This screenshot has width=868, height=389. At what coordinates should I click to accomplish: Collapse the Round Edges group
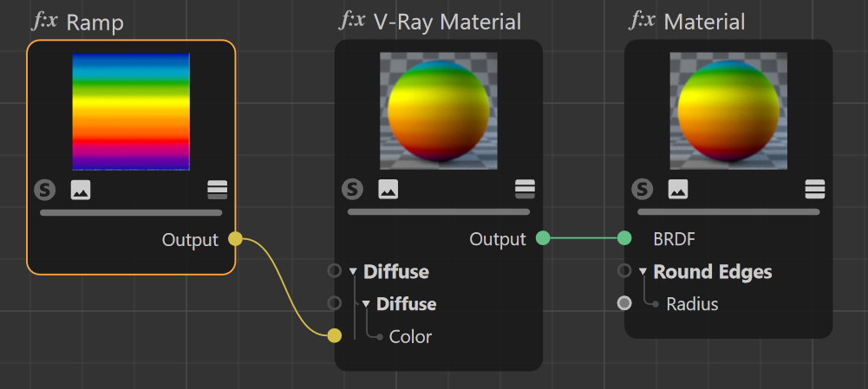coord(643,272)
